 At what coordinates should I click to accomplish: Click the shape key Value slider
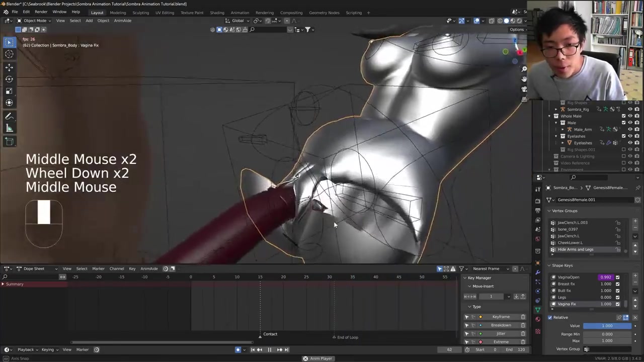607,326
